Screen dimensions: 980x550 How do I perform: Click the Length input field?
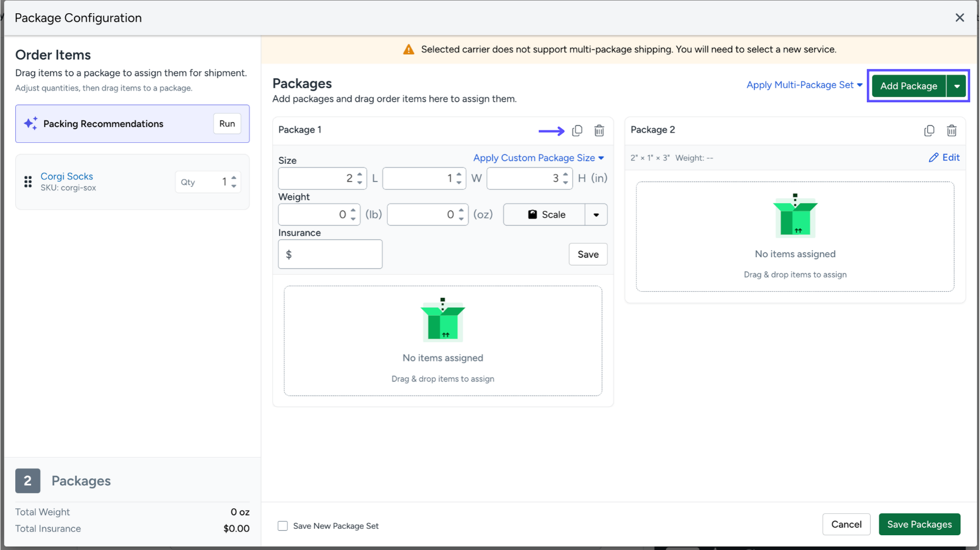pyautogui.click(x=323, y=178)
